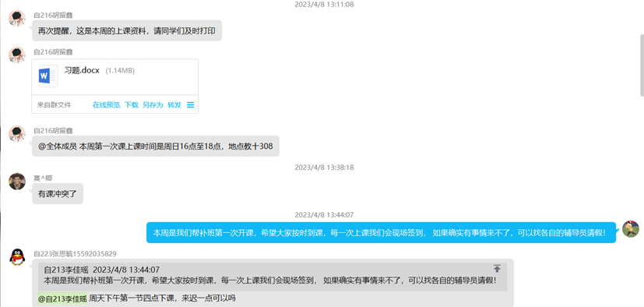
Task: Click timestamp 2023/4/8 13:11:08
Action: (x=324, y=5)
